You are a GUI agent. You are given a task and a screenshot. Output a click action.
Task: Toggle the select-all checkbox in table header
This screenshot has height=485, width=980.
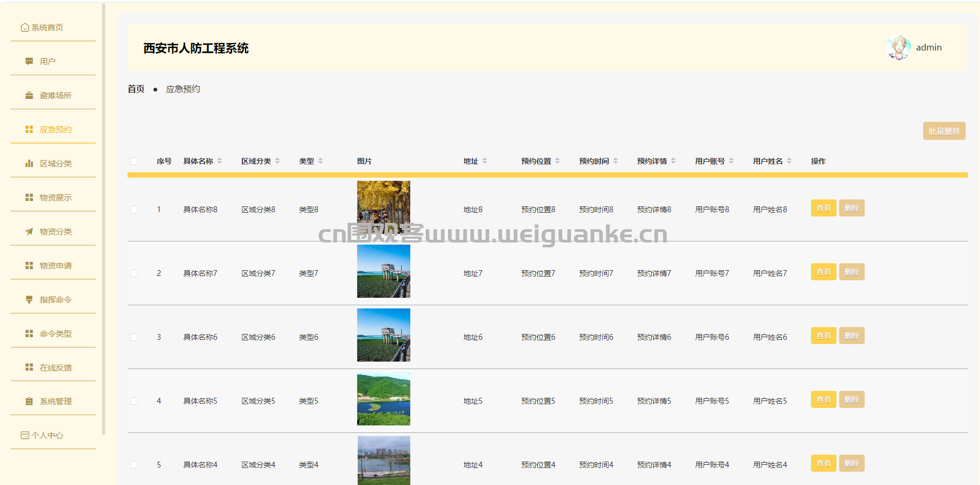[x=134, y=161]
